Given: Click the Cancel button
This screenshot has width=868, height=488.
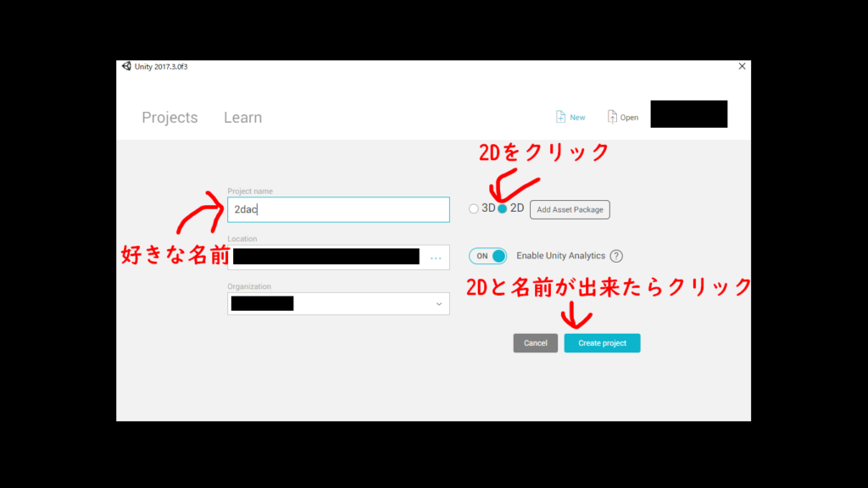Looking at the screenshot, I should 535,343.
